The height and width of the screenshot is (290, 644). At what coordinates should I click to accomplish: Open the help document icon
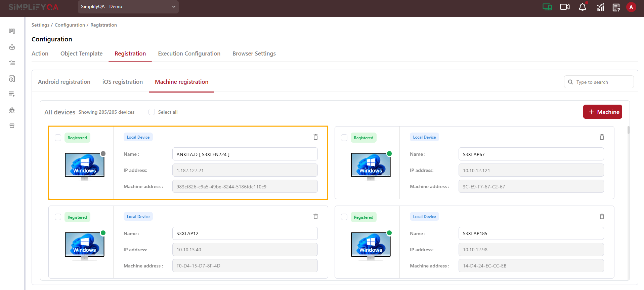(x=616, y=7)
